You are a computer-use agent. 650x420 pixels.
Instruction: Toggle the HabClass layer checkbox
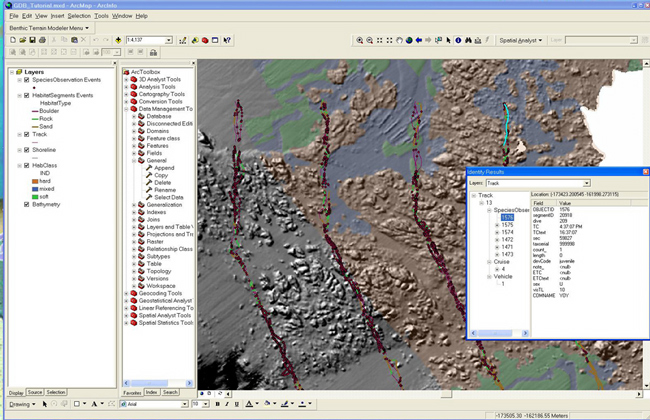pos(27,165)
